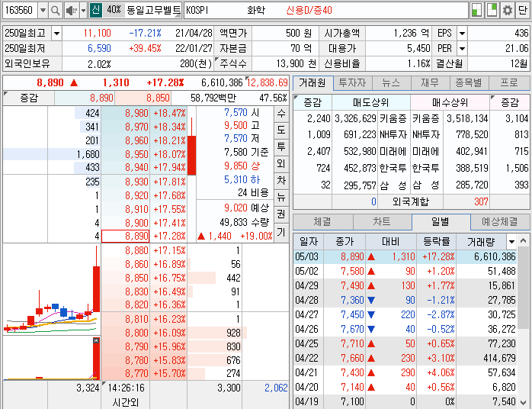The width and height of the screenshot is (532, 409).
Task: Click the 신용D/증40 margin info text
Action: pyautogui.click(x=309, y=10)
